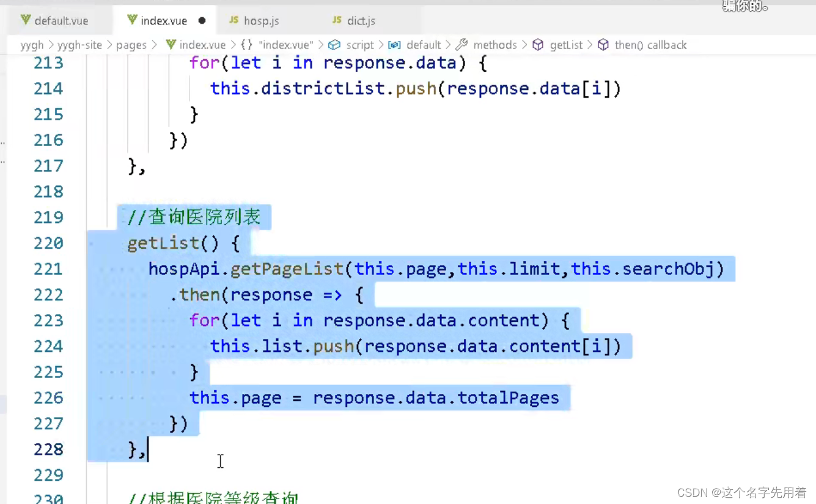Click line number 221
This screenshot has width=816, height=504.
48,269
